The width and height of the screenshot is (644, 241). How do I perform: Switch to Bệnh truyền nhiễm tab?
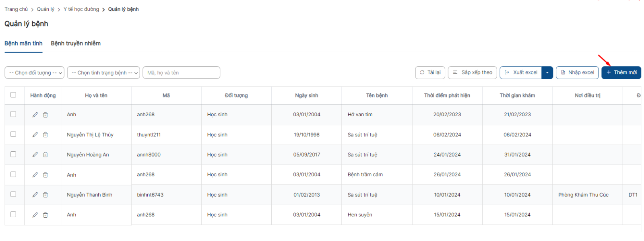pos(76,43)
